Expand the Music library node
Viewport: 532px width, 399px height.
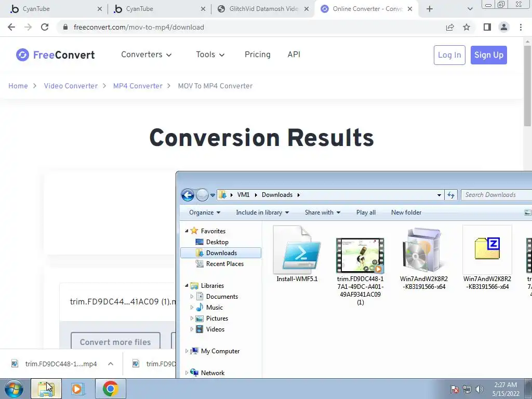(192, 308)
